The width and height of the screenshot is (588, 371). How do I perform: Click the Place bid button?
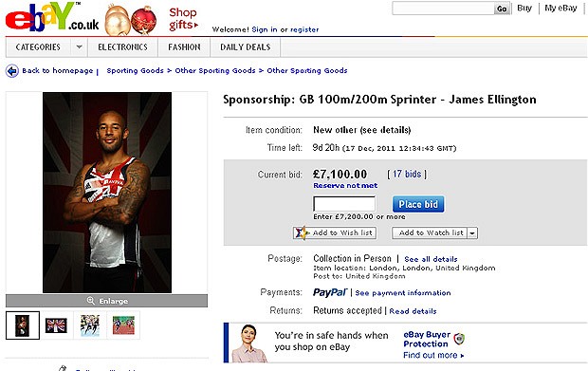[x=418, y=204]
